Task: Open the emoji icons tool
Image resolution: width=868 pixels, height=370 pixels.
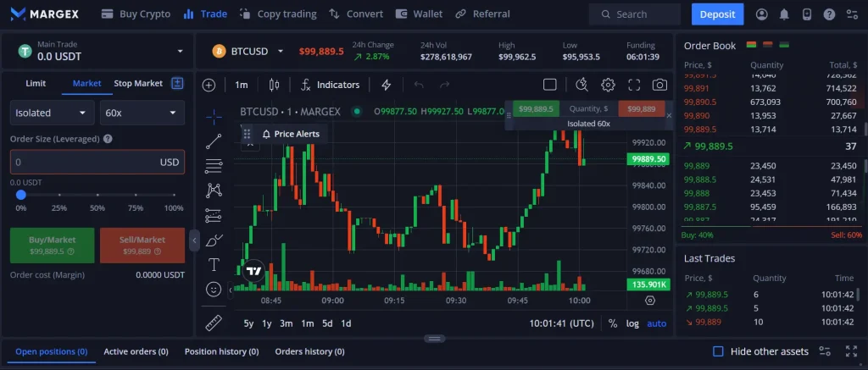Action: (x=214, y=290)
